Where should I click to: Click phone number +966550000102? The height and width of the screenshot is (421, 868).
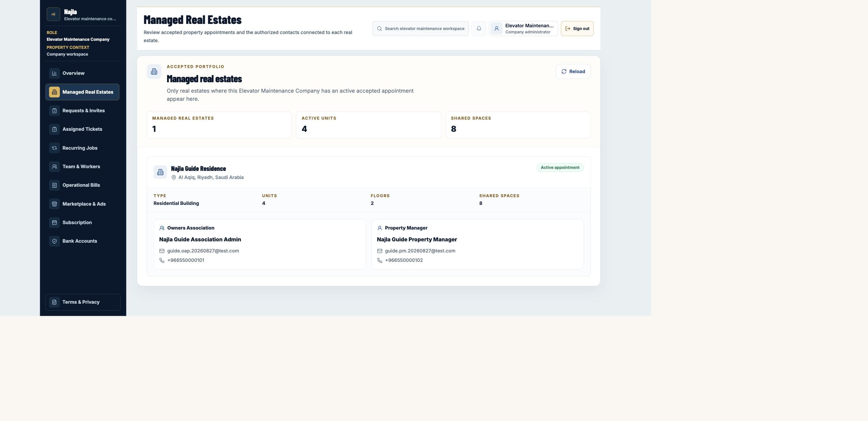(404, 260)
